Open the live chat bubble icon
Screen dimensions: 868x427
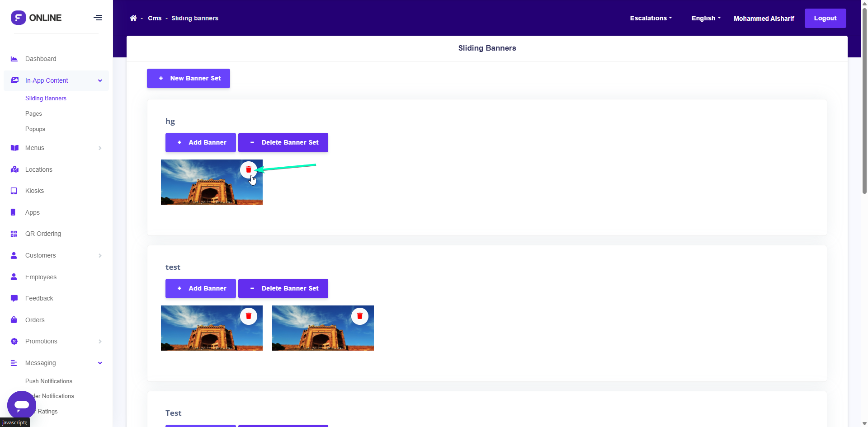(x=21, y=405)
